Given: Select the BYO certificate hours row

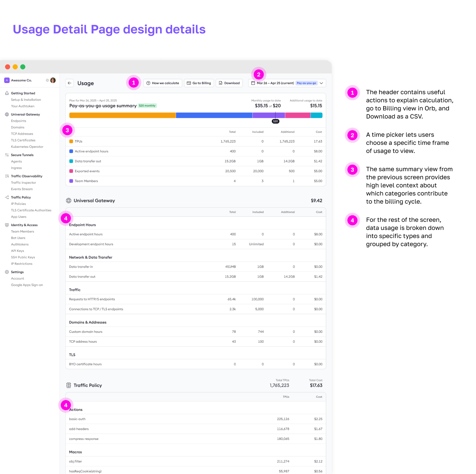Looking at the screenshot, I should (x=196, y=364).
